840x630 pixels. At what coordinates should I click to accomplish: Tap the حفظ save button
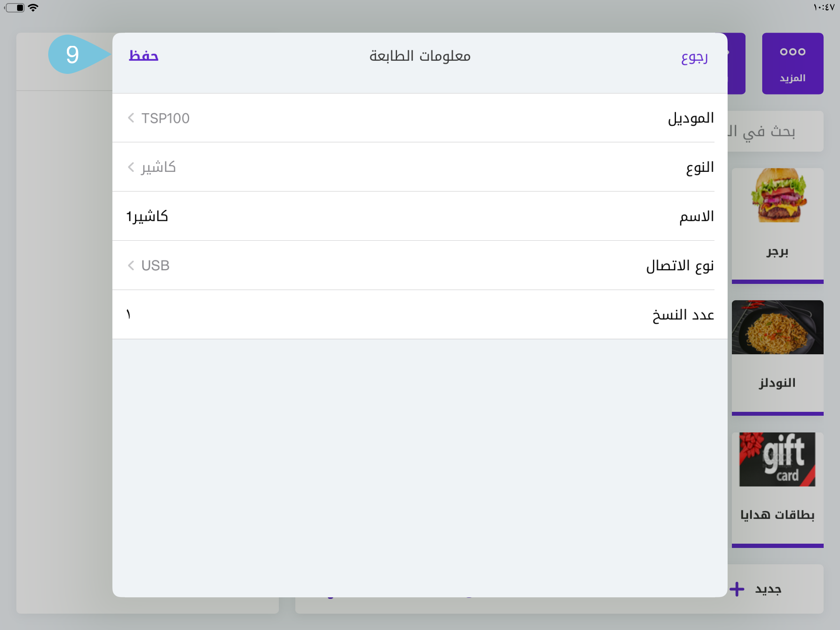tap(143, 56)
